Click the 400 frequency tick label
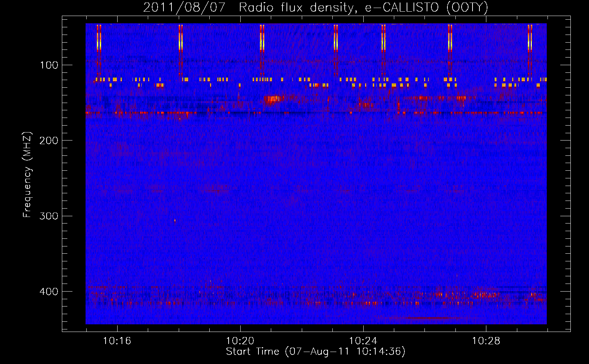Image resolution: width=589 pixels, height=364 pixels. tap(49, 292)
